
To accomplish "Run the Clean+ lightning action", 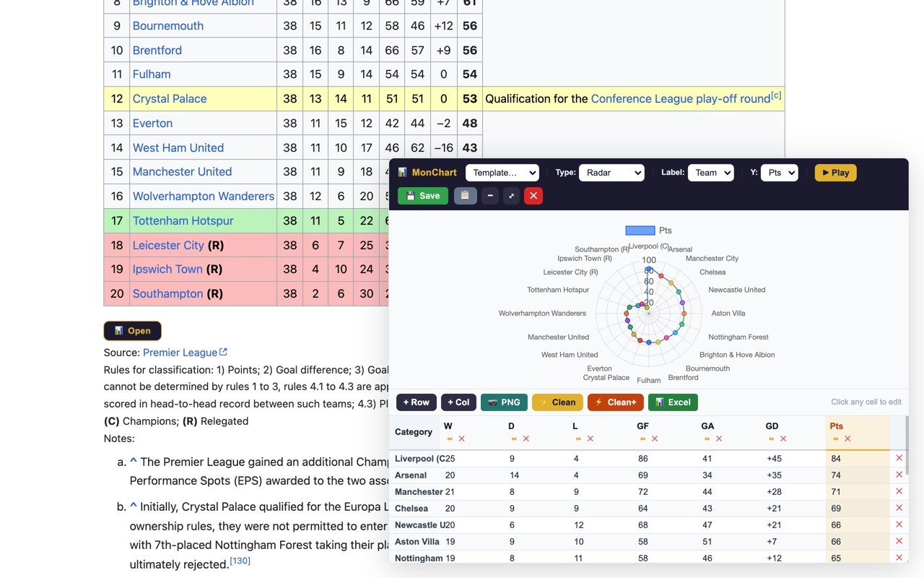I will click(616, 402).
